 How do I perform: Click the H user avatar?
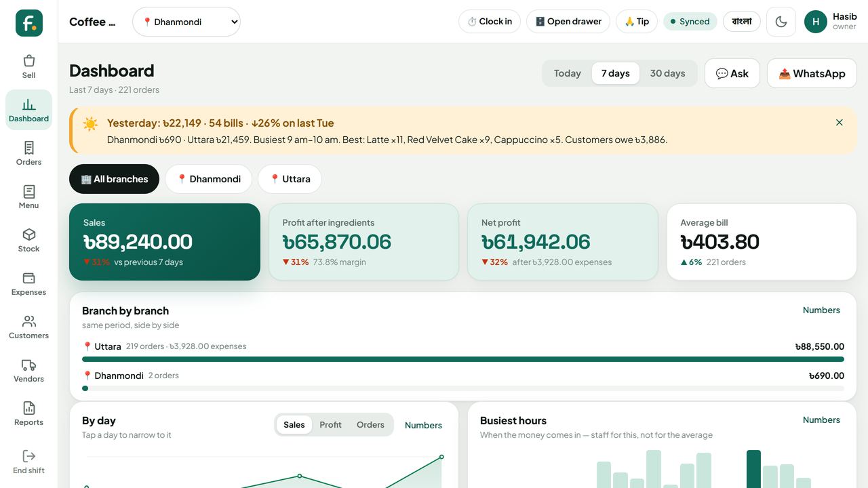point(816,22)
